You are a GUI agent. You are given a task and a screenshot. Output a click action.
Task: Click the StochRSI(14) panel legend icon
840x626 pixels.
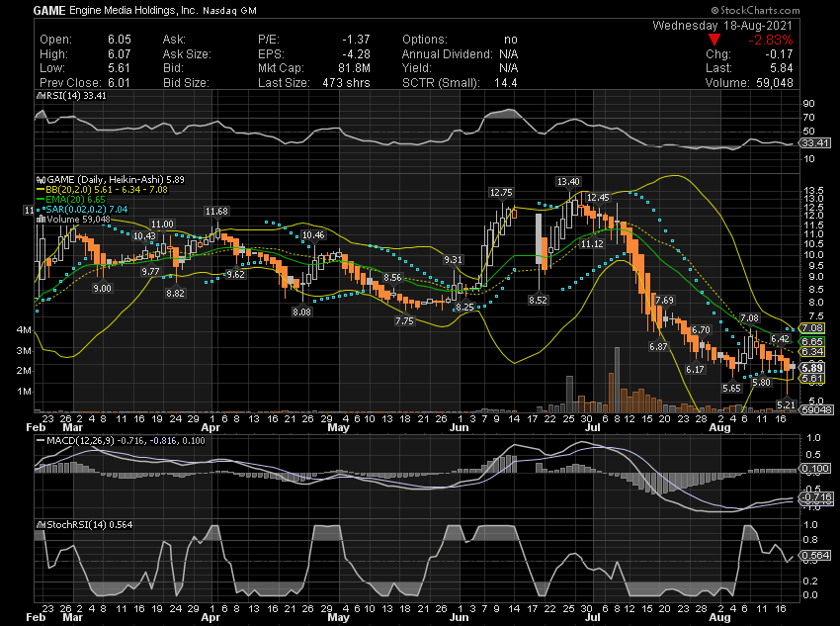click(x=41, y=525)
